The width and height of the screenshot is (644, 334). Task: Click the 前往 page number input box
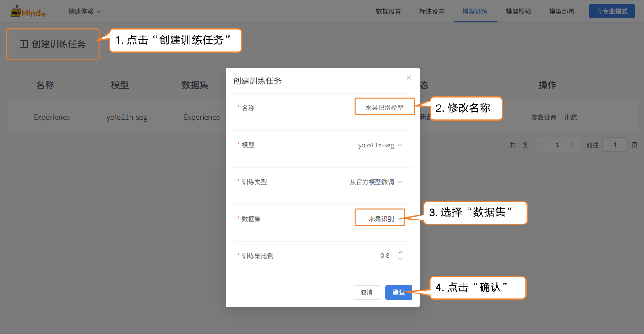[x=615, y=145]
